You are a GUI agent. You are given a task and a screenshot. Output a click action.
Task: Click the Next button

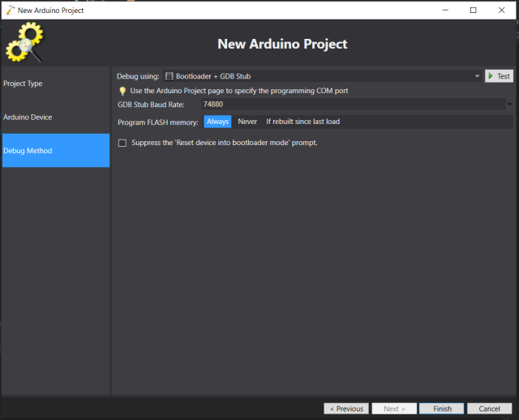tap(394, 409)
